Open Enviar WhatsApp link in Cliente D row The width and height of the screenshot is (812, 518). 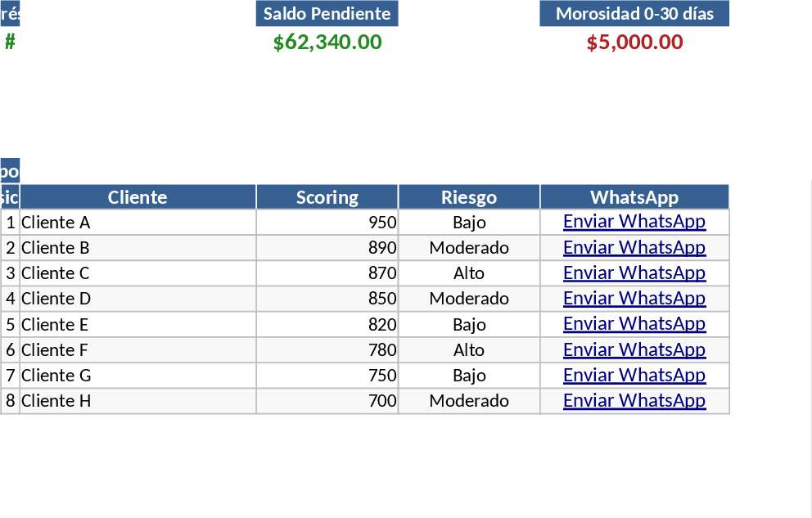(x=634, y=298)
